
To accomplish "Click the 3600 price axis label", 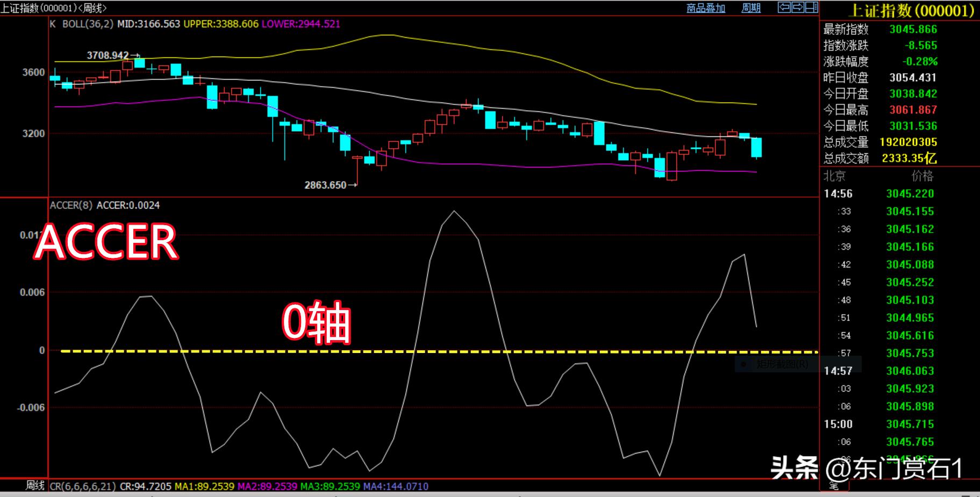I will pyautogui.click(x=33, y=73).
